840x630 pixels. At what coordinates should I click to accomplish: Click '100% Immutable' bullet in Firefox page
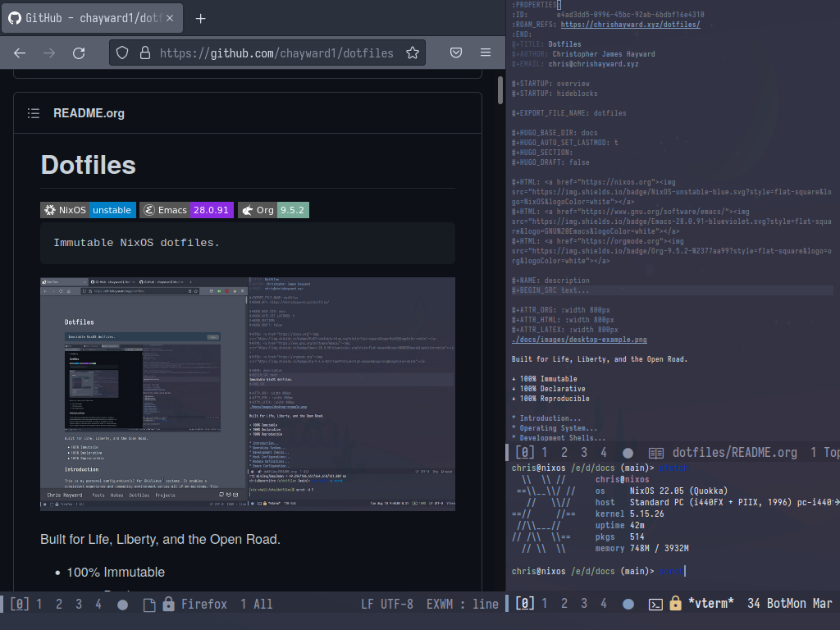[x=116, y=572]
